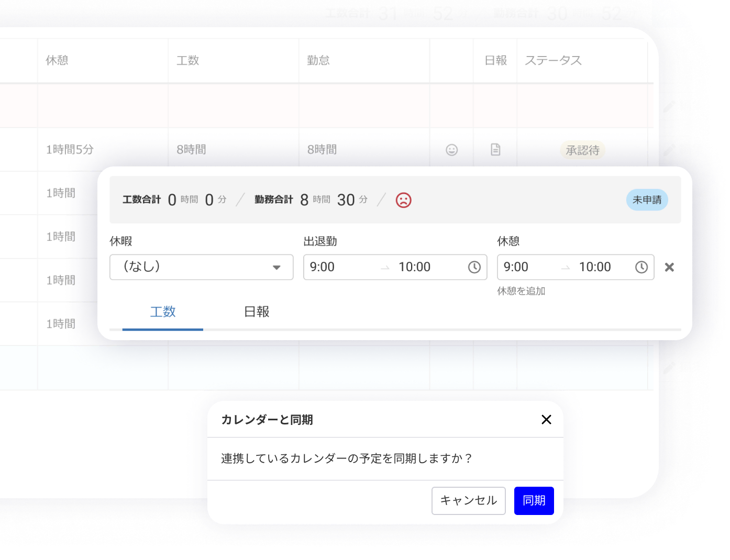
Task: Click the red sad face icon
Action: (x=403, y=200)
